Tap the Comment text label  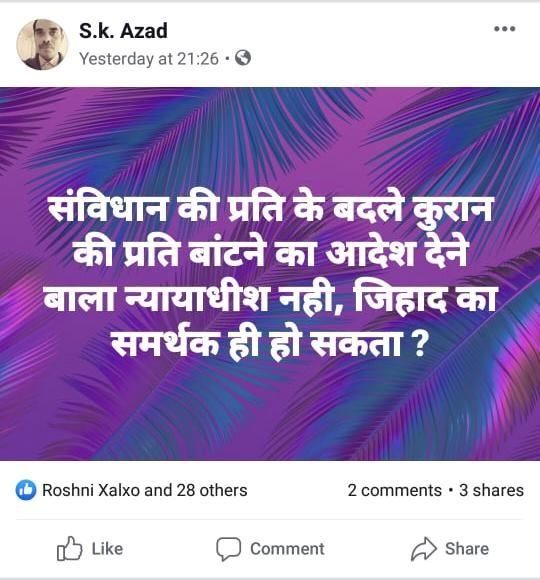(287, 549)
